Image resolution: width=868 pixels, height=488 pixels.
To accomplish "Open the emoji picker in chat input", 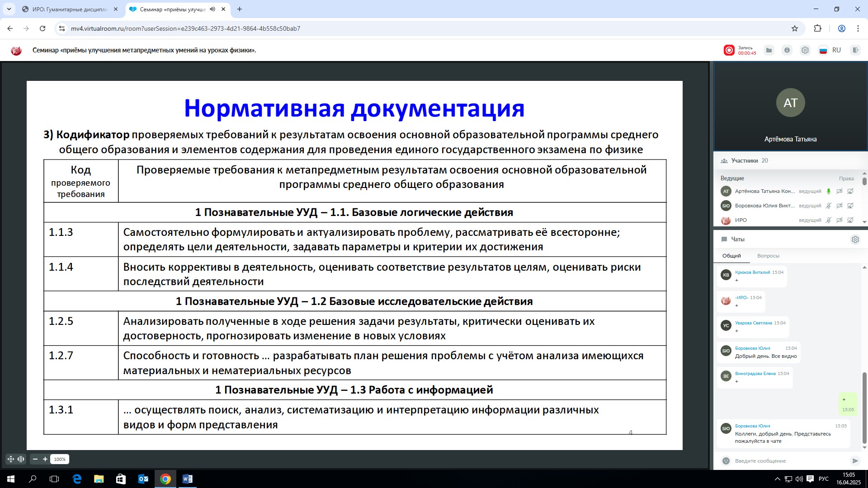I will pos(726,461).
